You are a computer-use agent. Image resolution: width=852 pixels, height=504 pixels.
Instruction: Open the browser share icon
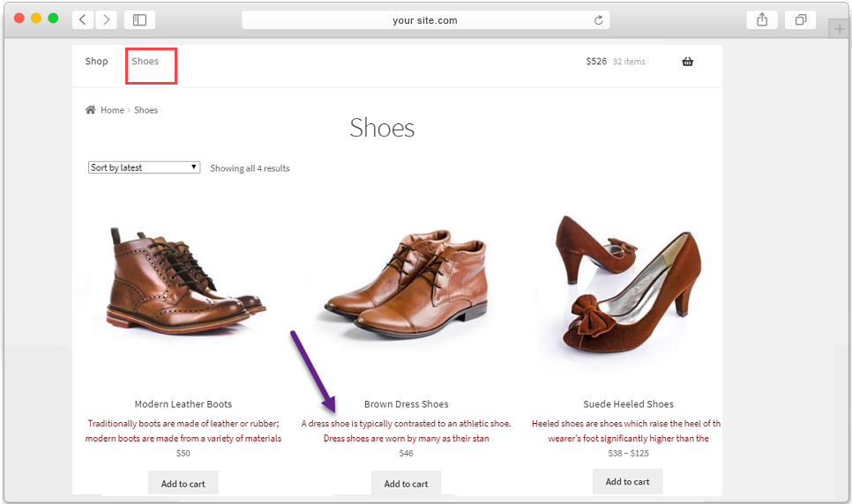coord(762,20)
